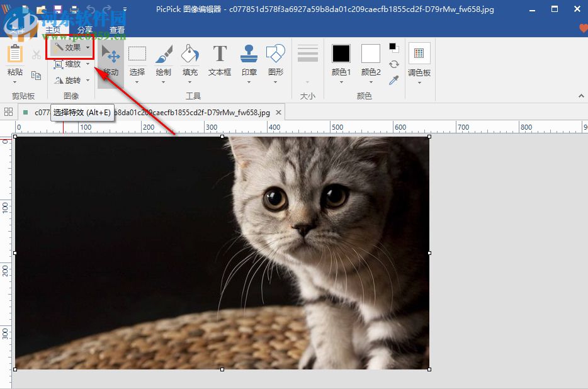Click the copy icon in clipboard group
The image size is (588, 389).
coord(37,76)
